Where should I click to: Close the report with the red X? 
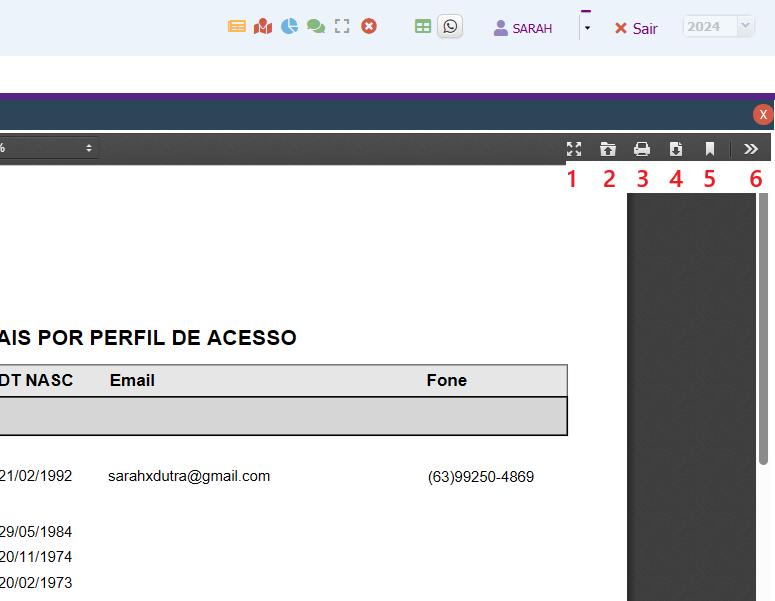763,115
